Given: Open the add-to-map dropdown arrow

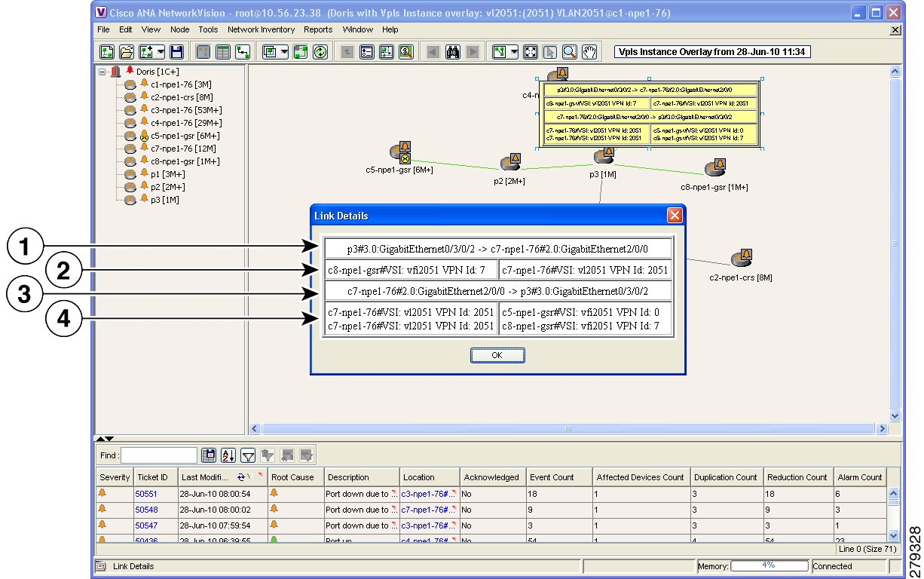Looking at the screenshot, I should (x=160, y=52).
